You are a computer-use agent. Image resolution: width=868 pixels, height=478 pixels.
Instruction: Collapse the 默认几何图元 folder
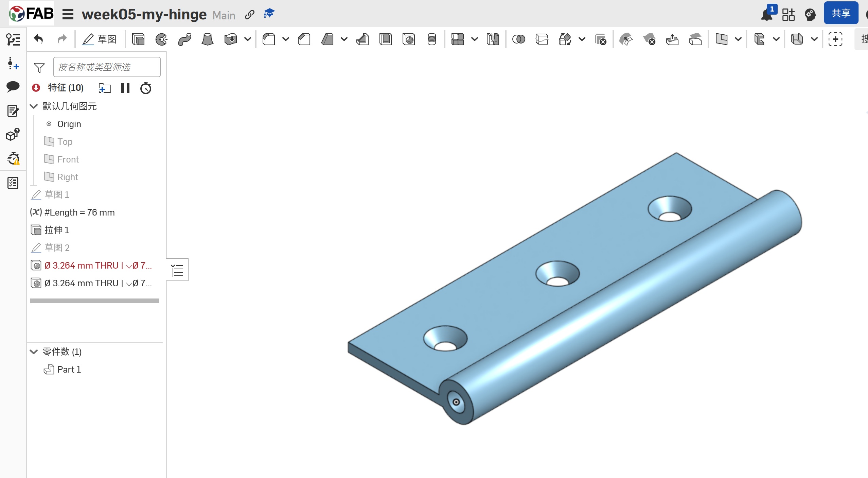pyautogui.click(x=34, y=106)
